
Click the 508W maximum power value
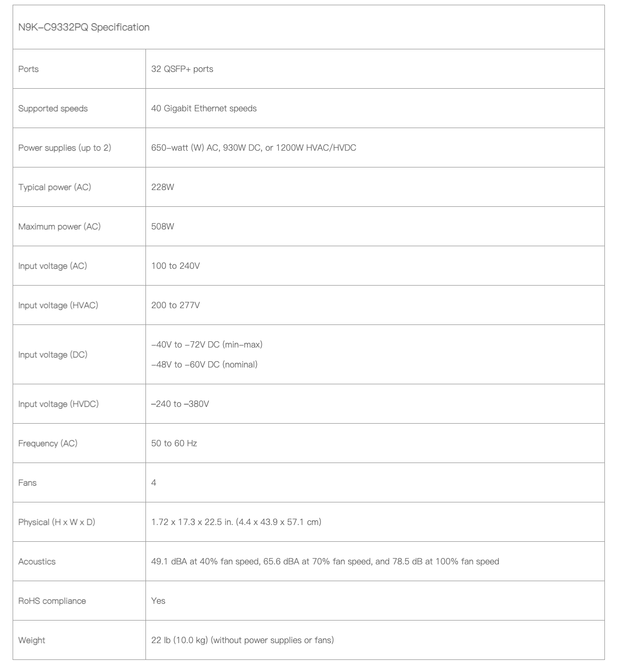tap(162, 226)
